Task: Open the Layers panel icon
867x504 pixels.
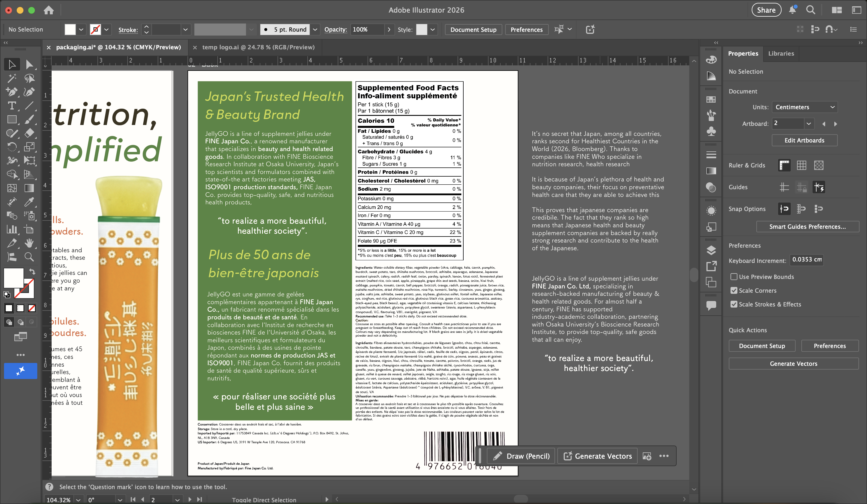Action: (x=711, y=250)
